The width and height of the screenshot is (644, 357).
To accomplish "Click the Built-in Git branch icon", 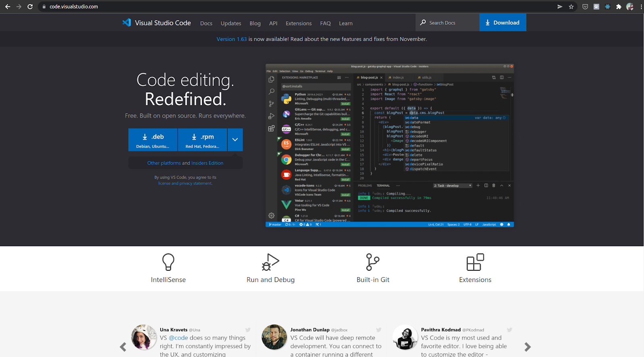I will coord(373,262).
